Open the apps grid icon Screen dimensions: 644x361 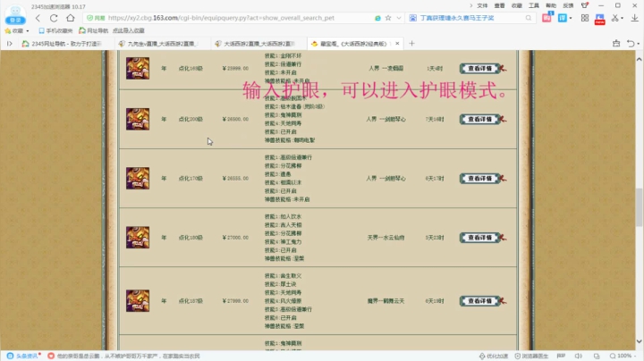(585, 18)
